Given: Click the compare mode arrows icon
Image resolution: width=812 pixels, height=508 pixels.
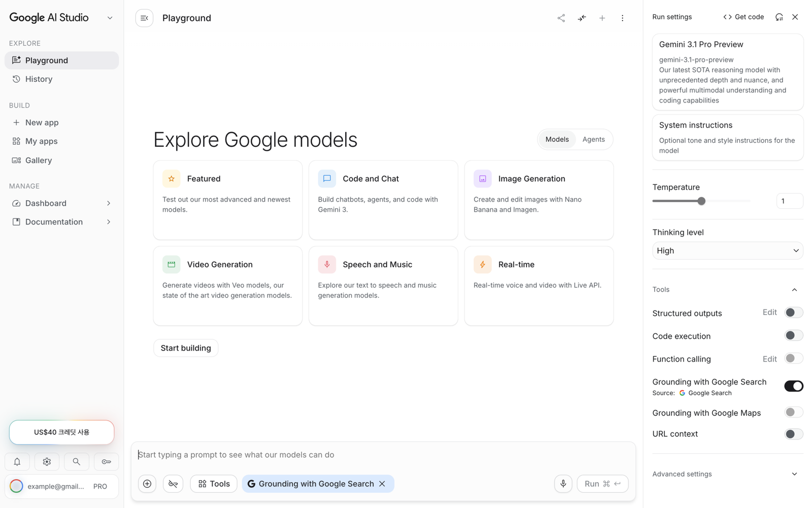Looking at the screenshot, I should coord(582,18).
